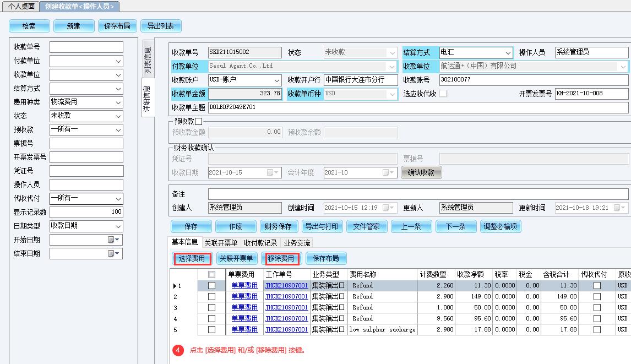
Task: Expand the 费用种类 filter dropdown
Action: coord(118,102)
